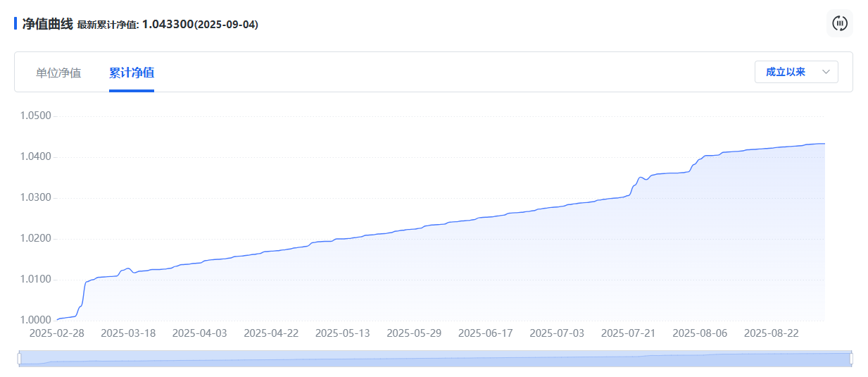Click the middle of the zoom range bar
Screen dimensions: 868x377
435,359
